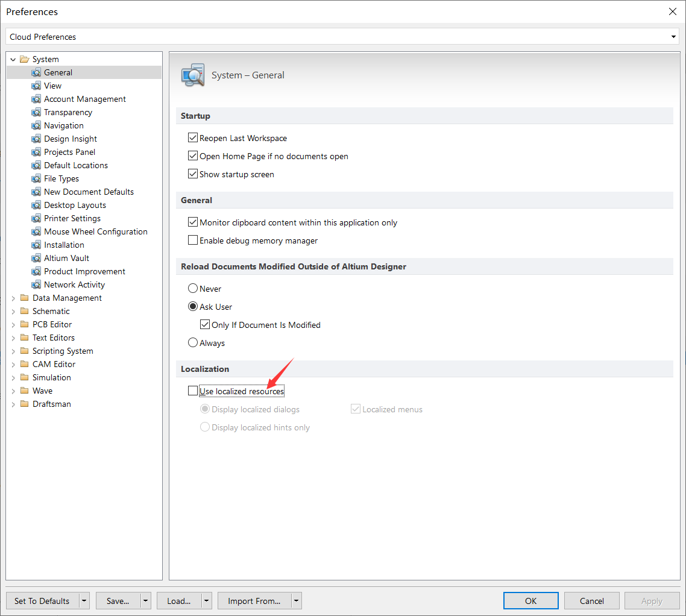Screen dimensions: 686x616
Task: Click the OK button
Action: [530, 601]
